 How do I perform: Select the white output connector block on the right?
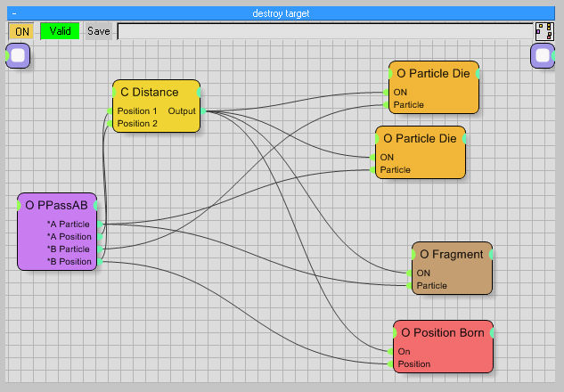(x=543, y=55)
